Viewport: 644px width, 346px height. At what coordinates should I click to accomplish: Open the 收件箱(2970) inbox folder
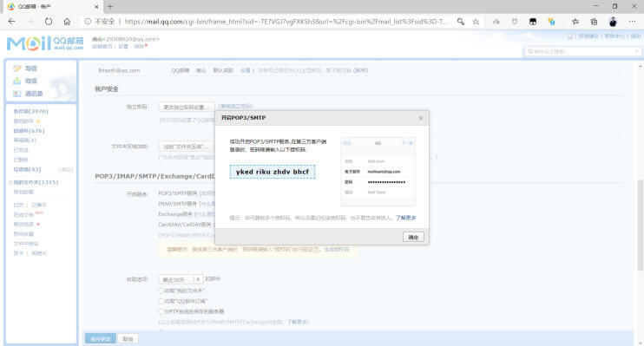(x=30, y=111)
